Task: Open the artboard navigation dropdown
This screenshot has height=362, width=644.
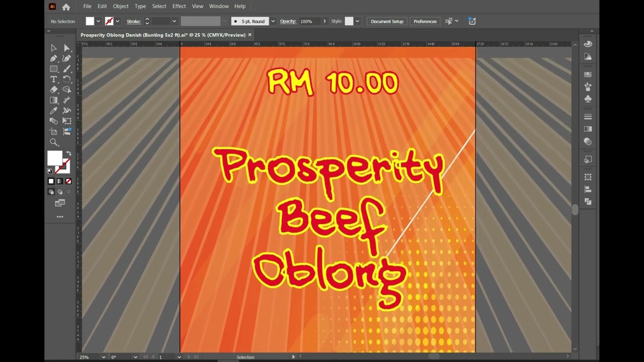Action: coord(179,357)
